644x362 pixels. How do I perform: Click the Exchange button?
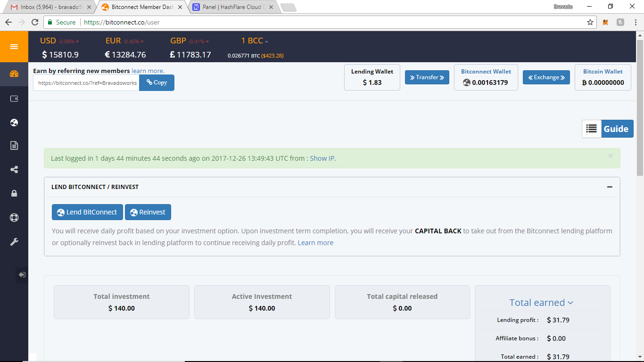point(546,77)
